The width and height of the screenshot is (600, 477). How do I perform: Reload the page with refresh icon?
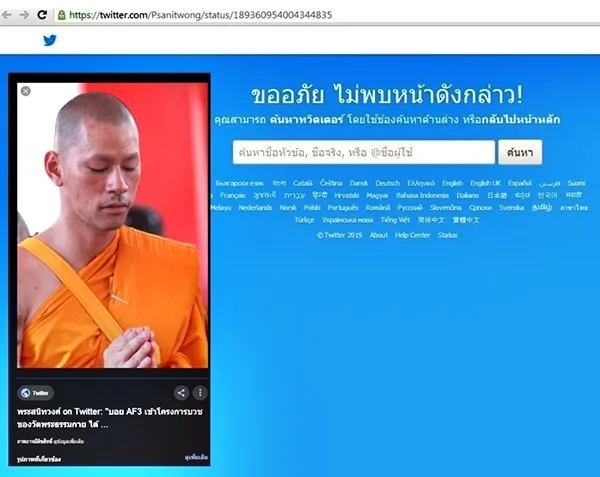[x=42, y=15]
